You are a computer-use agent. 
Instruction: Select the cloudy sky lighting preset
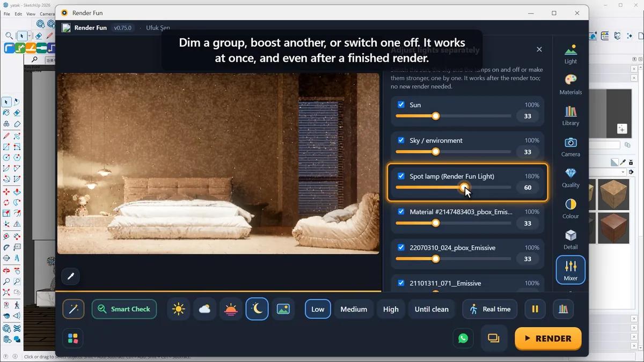pyautogui.click(x=204, y=309)
